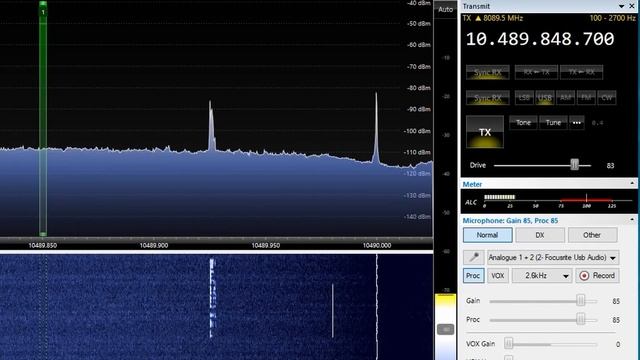The height and width of the screenshot is (360, 640).
Task: Switch to the Other microphone profile
Action: [592, 235]
